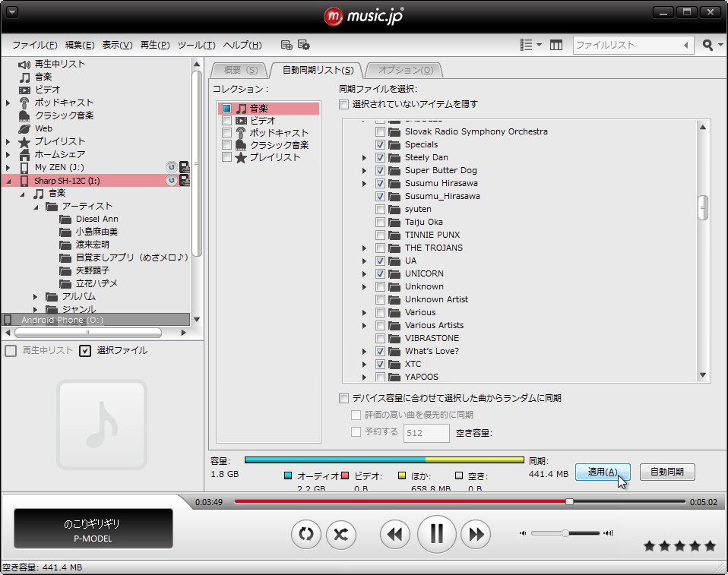Pause the current track
Viewport: 728px width, 575px height.
tap(436, 534)
